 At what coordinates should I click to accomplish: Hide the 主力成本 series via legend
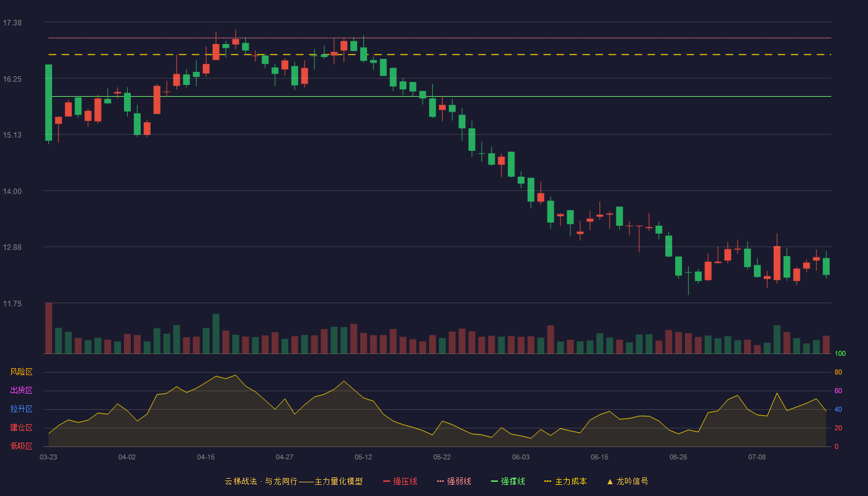(565, 481)
